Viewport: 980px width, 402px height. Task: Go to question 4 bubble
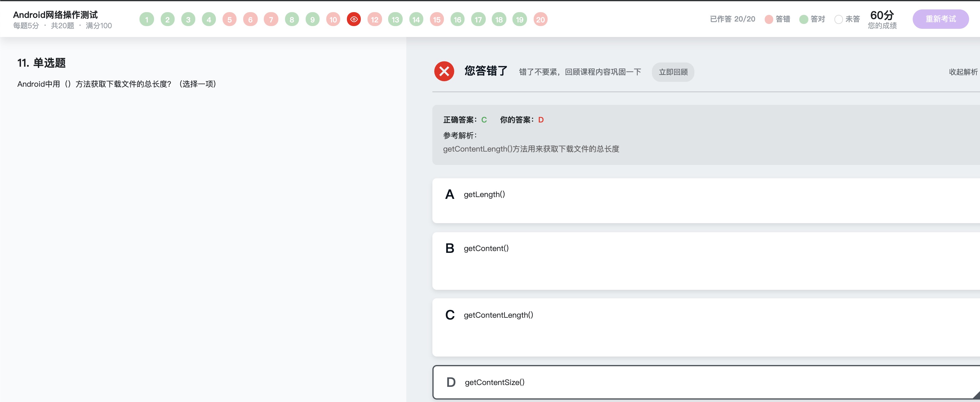click(x=209, y=19)
